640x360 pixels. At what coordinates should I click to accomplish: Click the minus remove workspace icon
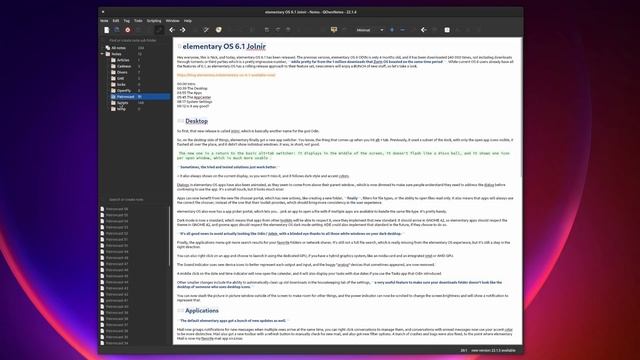click(x=402, y=30)
